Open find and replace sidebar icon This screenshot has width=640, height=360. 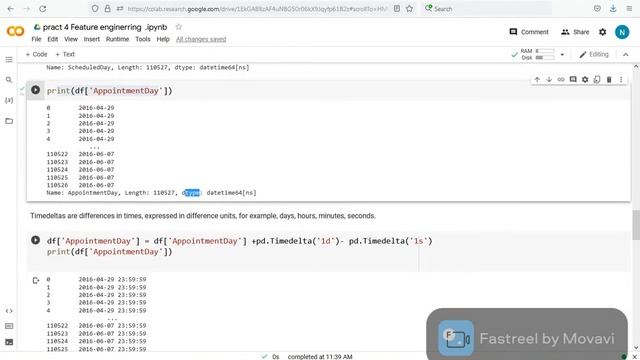pyautogui.click(x=9, y=80)
